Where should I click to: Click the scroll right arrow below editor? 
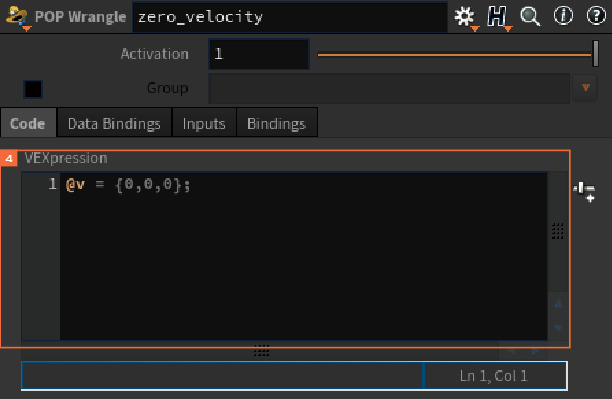coord(536,351)
